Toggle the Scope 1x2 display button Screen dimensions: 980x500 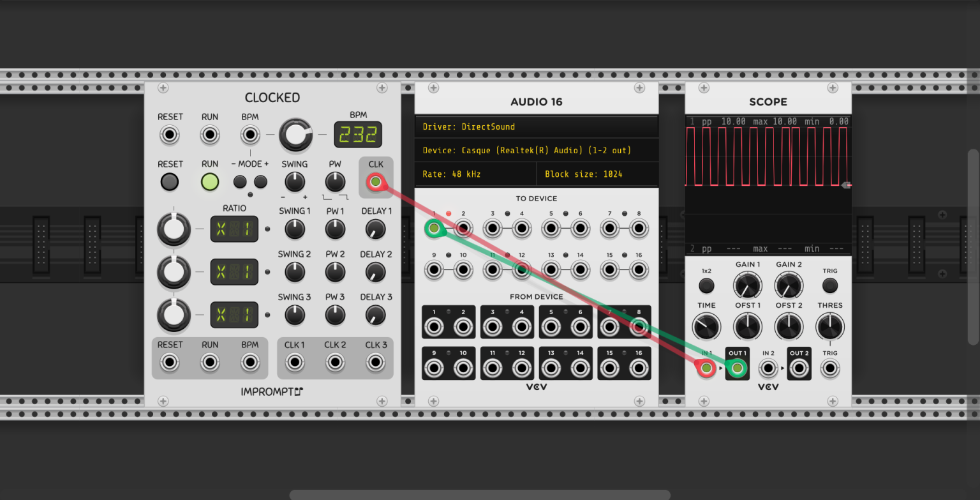coord(706,285)
